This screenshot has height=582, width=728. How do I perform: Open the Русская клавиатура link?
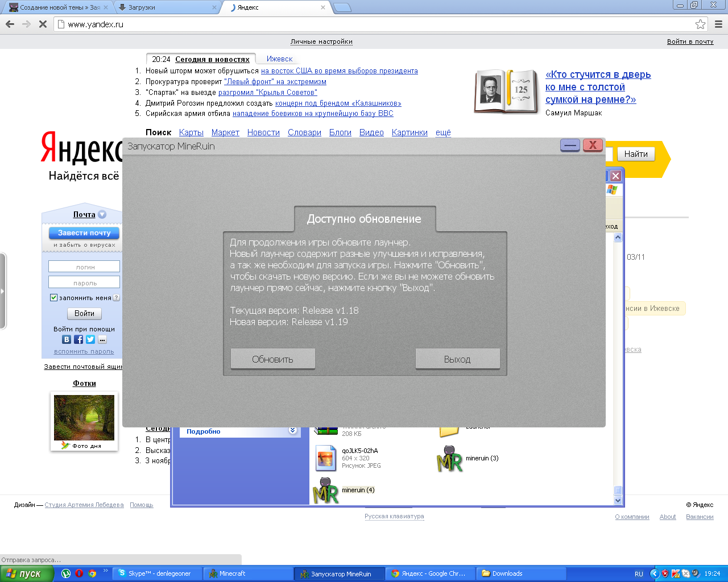394,517
